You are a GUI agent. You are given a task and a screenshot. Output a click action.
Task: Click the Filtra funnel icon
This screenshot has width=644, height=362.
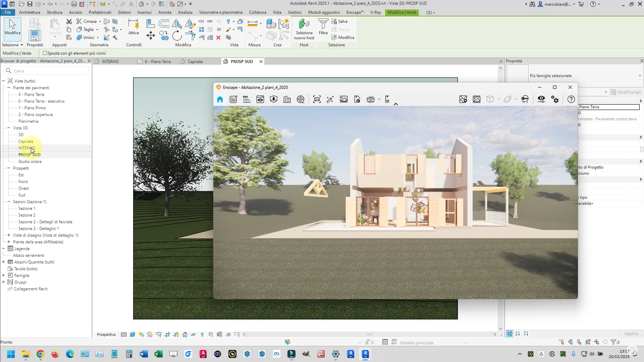[323, 24]
